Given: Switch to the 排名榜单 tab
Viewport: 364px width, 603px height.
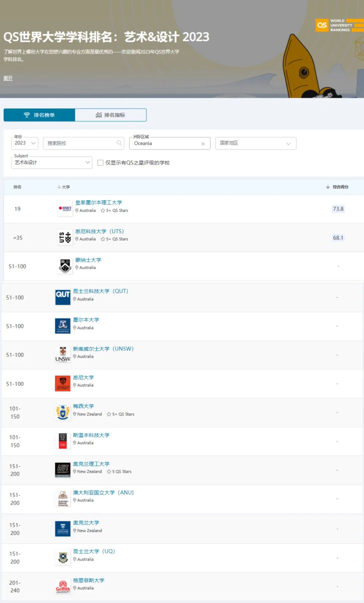Looking at the screenshot, I should [x=39, y=115].
